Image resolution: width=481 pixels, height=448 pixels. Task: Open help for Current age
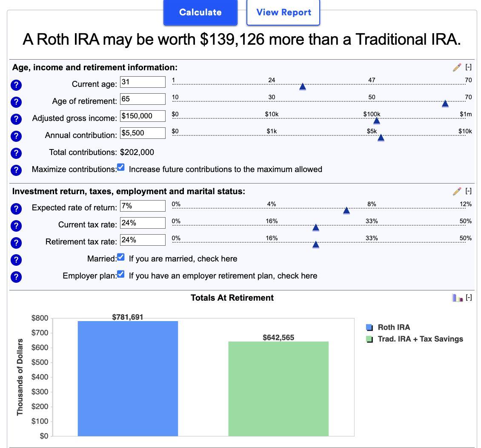16,85
